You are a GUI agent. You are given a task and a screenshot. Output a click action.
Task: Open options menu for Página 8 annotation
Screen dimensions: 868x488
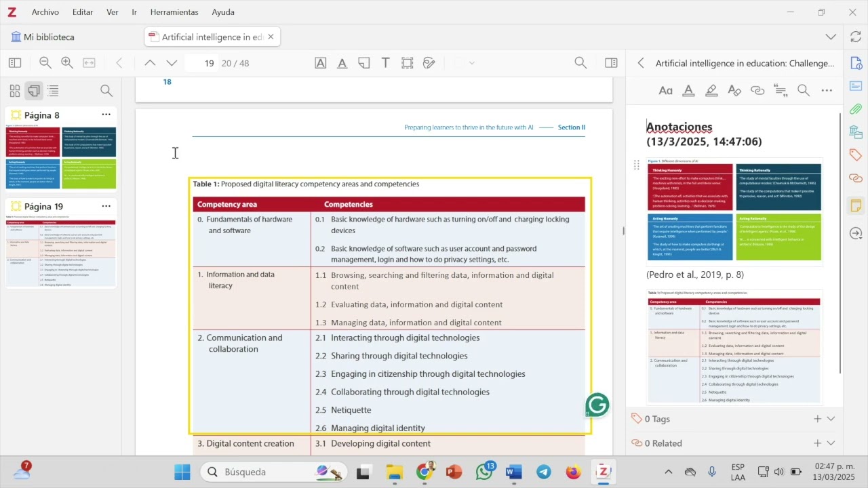coord(106,115)
